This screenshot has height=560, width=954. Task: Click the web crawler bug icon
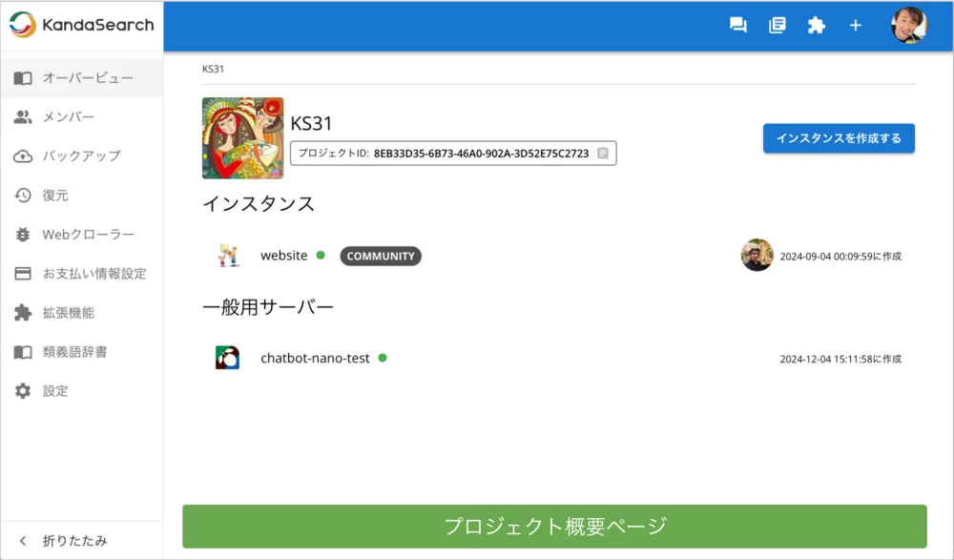click(23, 235)
